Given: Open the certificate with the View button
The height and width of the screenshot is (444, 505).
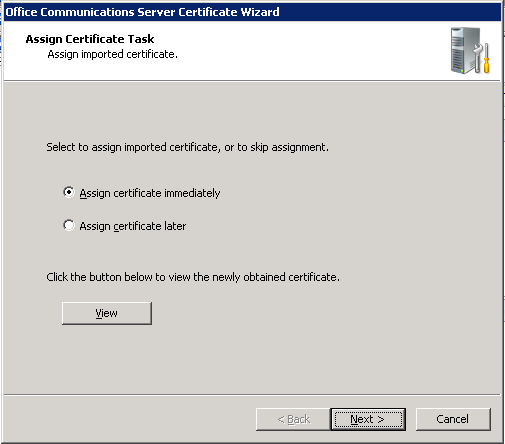Looking at the screenshot, I should coord(107,313).
